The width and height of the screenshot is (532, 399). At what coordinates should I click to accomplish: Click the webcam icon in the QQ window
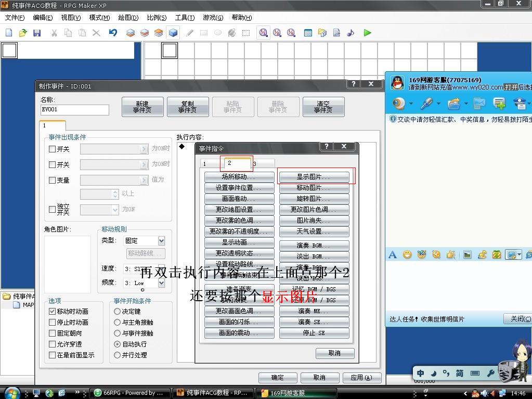(399, 103)
